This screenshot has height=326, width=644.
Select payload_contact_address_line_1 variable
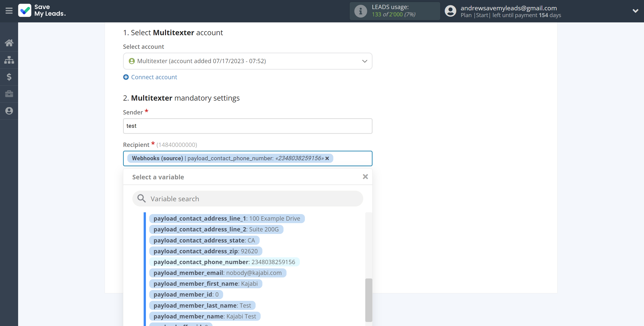(x=227, y=219)
